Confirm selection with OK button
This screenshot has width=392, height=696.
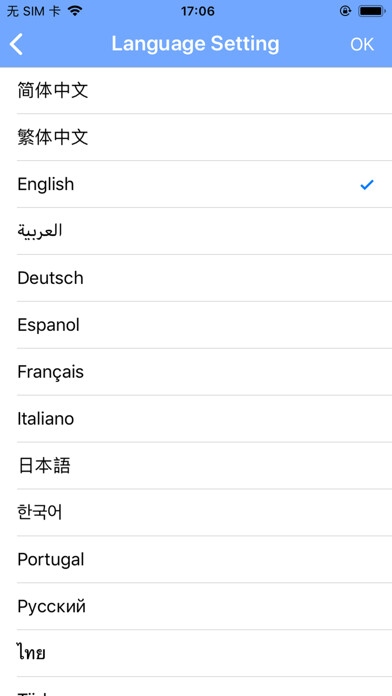click(362, 44)
